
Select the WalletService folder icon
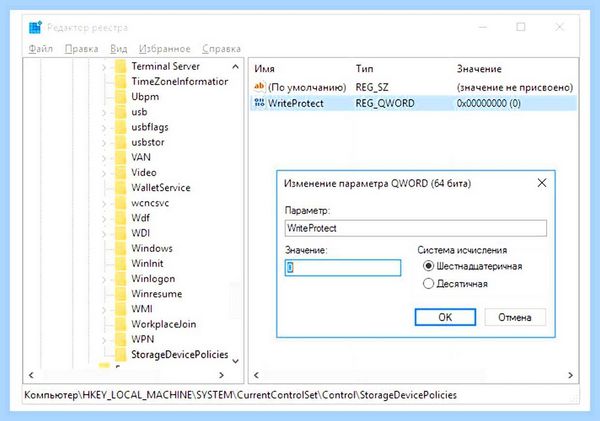[x=121, y=188]
